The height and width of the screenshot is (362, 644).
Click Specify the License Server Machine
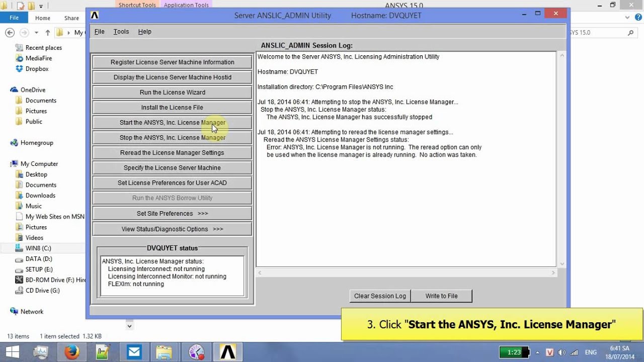click(172, 168)
